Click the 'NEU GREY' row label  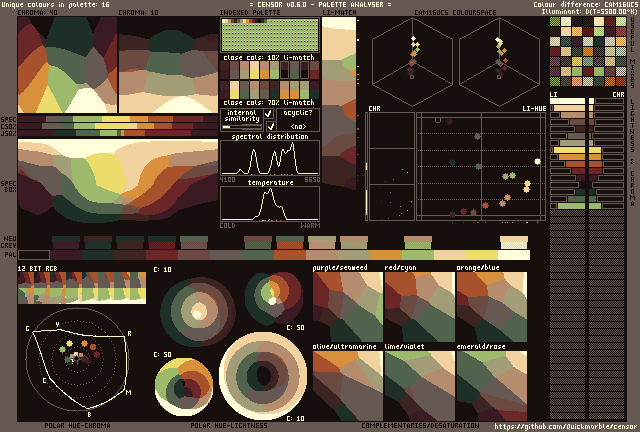(x=10, y=242)
